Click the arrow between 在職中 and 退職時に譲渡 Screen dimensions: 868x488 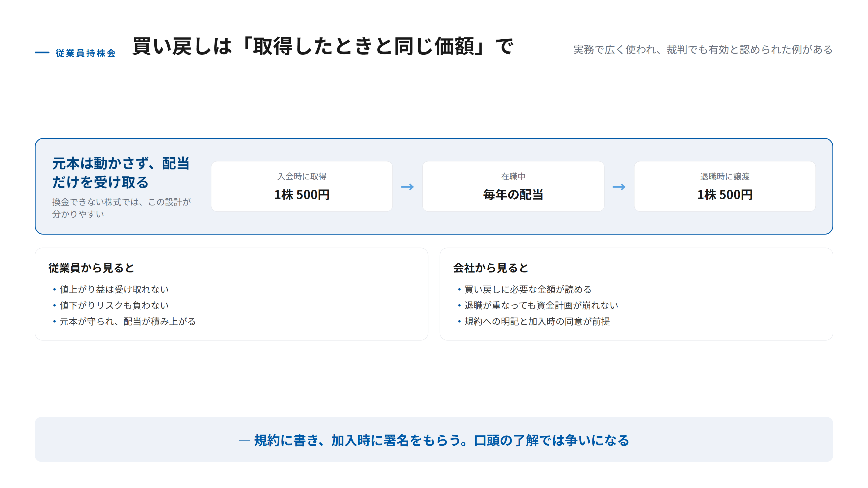[619, 187]
